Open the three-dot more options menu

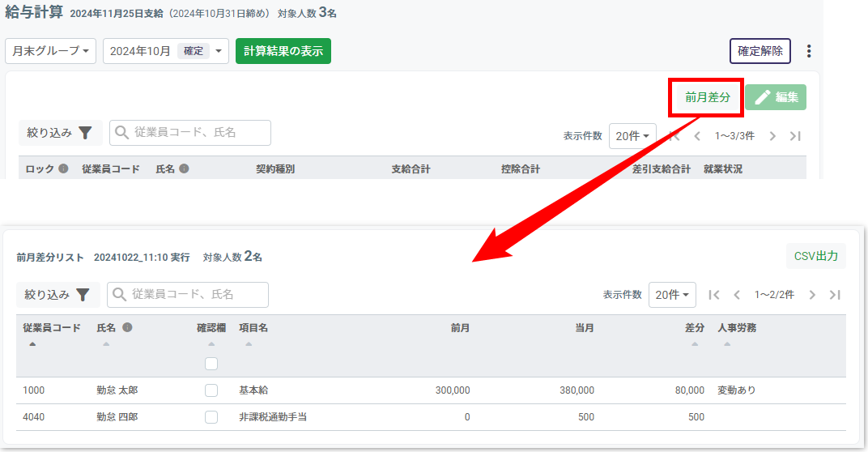809,51
